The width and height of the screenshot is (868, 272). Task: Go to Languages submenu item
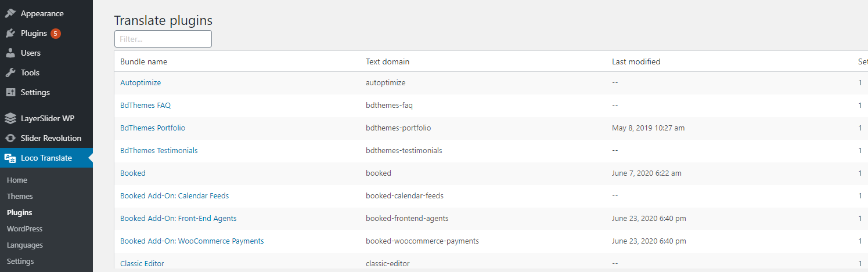tap(24, 245)
